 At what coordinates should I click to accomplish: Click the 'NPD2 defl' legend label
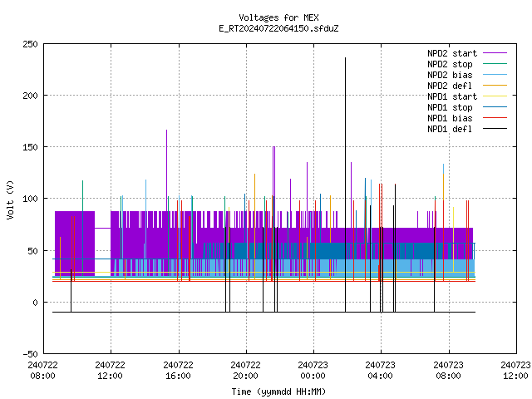[450, 86]
